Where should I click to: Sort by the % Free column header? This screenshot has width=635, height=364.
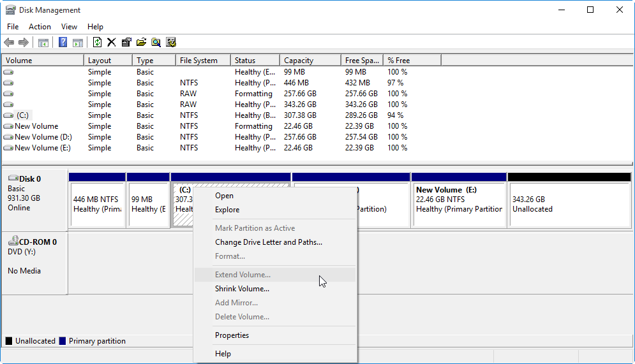tap(412, 61)
